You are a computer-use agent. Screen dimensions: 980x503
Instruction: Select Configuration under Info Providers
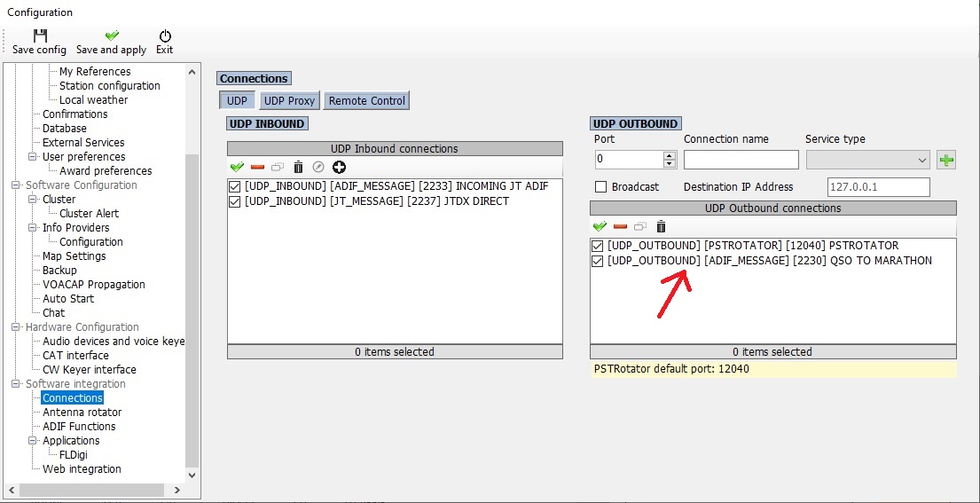91,242
